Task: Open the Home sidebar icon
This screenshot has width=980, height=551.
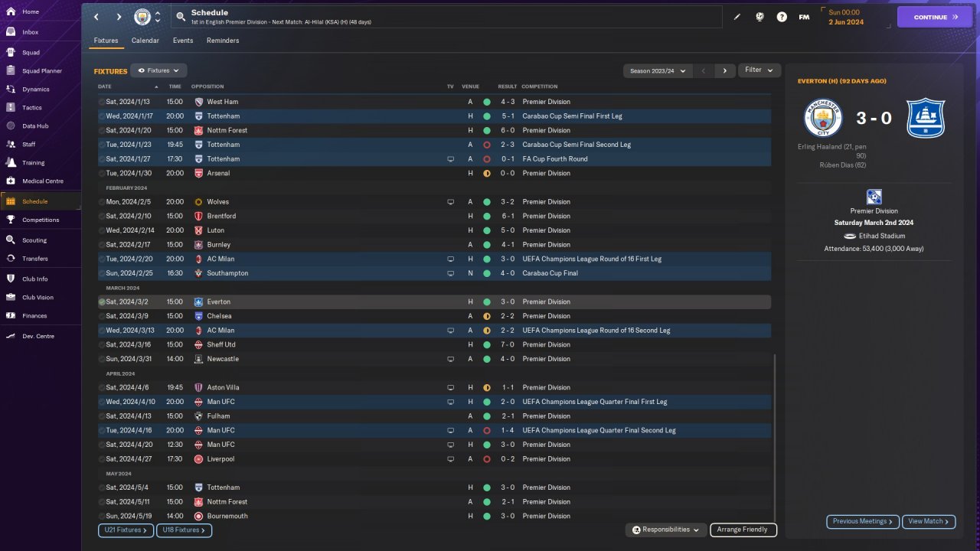Action: click(11, 12)
